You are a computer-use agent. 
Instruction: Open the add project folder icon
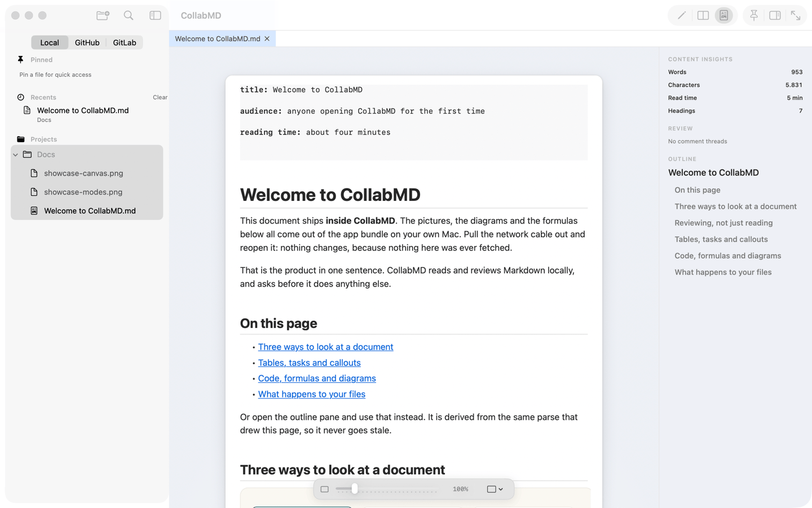point(103,16)
